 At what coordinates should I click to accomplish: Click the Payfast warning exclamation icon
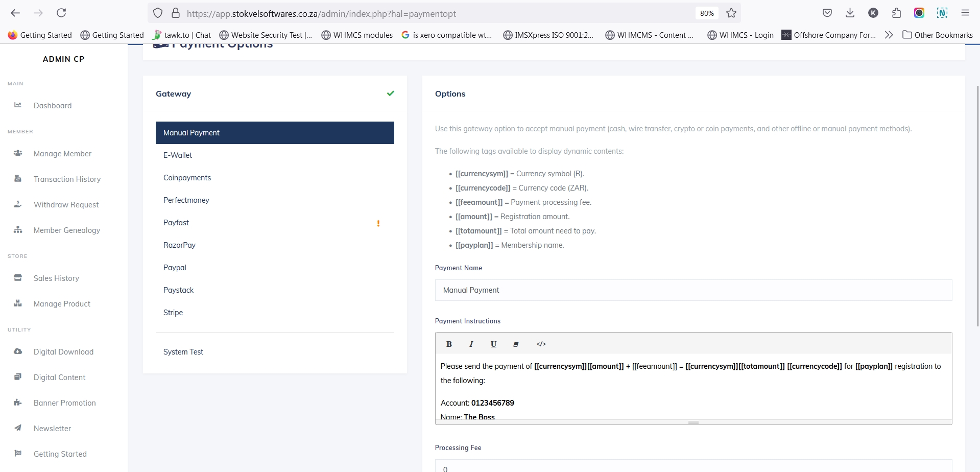click(378, 223)
